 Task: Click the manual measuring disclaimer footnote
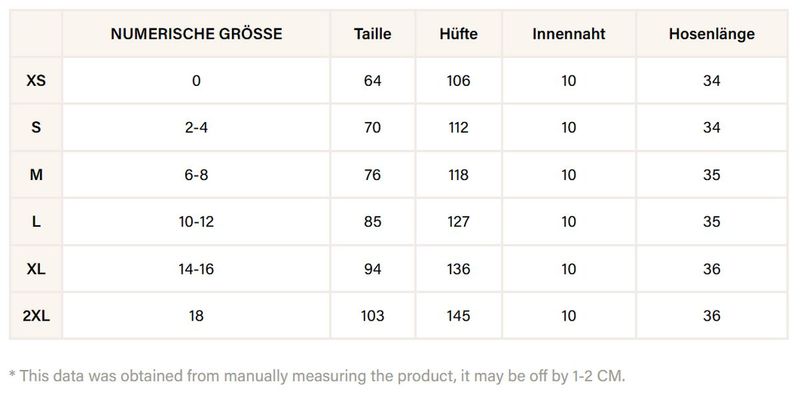coord(317,376)
